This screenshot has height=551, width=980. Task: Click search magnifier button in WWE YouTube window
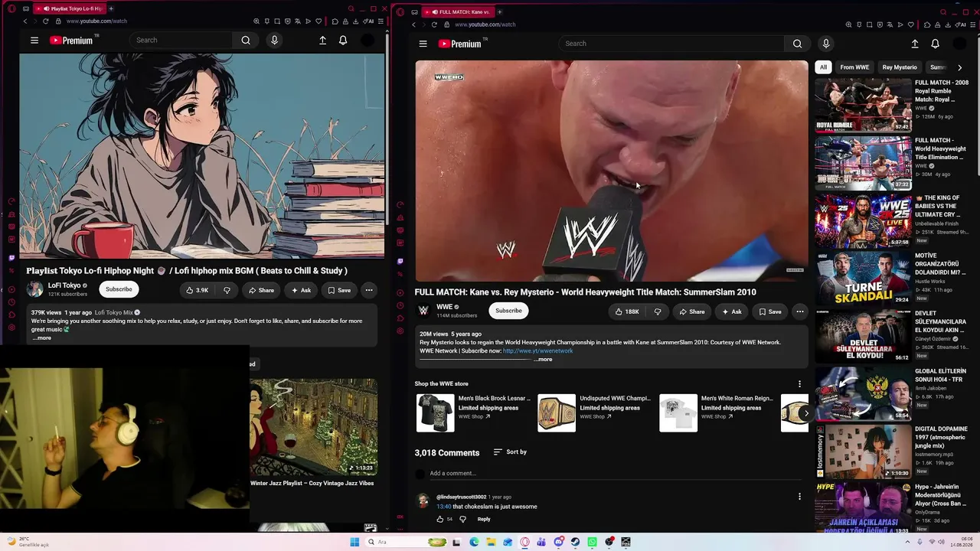coord(797,44)
